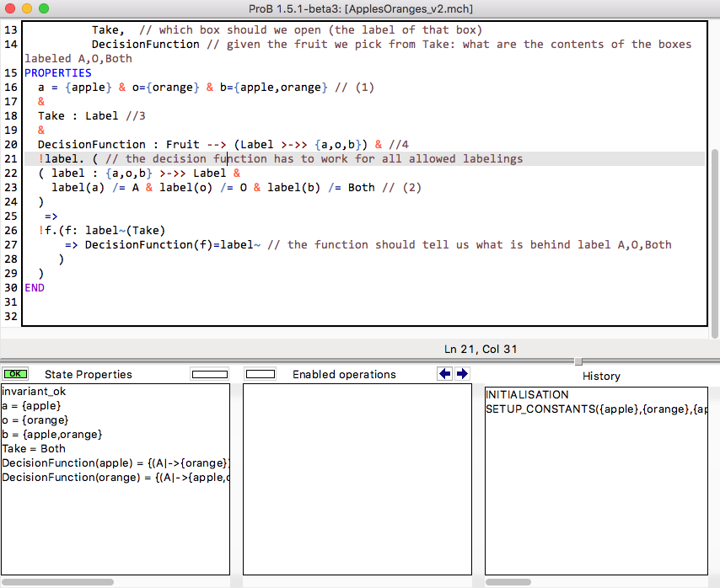
Task: Select DecisionFunction(orange) state property entry
Action: click(115, 478)
